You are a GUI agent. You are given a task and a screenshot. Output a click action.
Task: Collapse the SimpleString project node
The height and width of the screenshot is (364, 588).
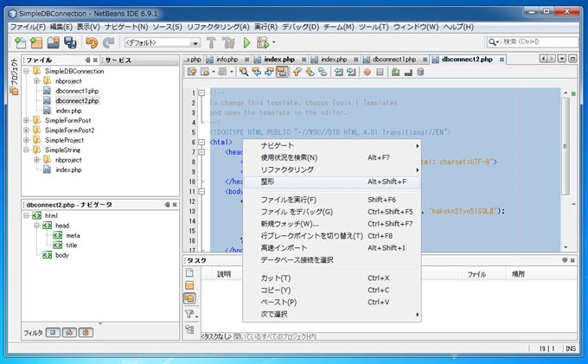[26, 150]
